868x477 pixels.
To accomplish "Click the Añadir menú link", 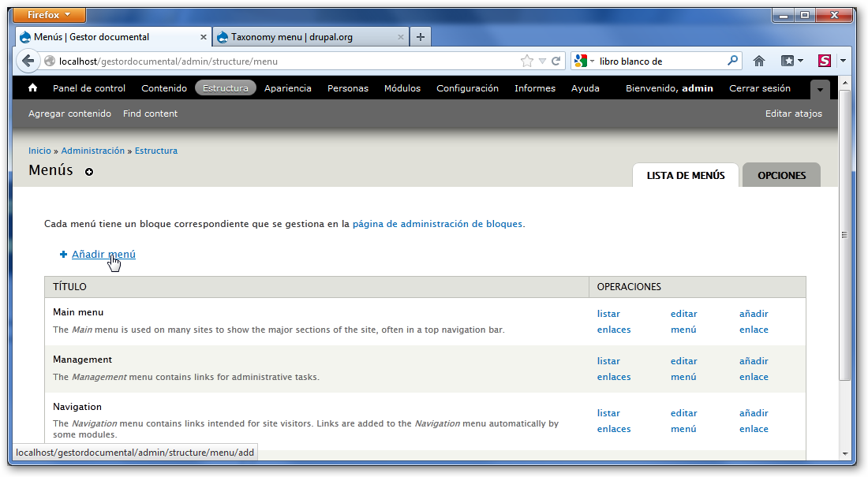I will (103, 254).
